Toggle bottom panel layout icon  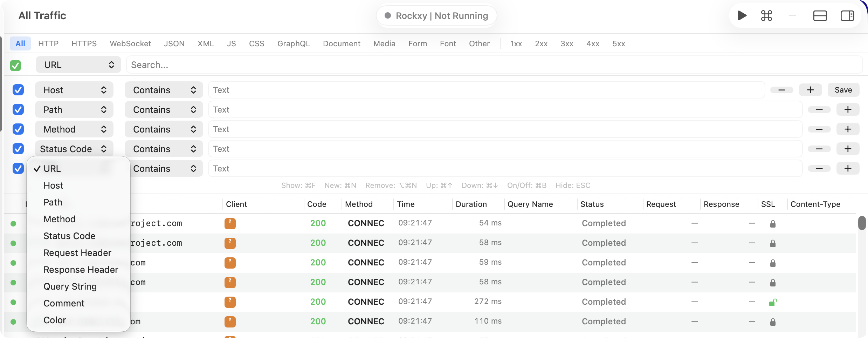(820, 16)
